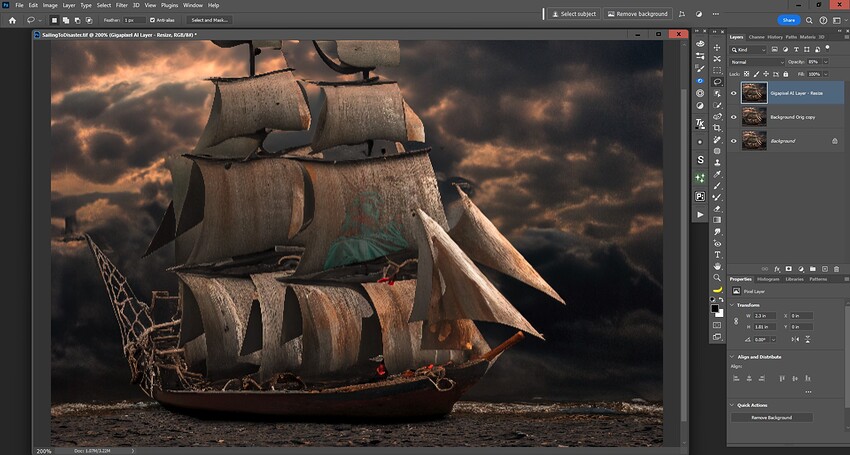Open the TK panel icon
Image resolution: width=850 pixels, height=455 pixels.
(x=700, y=124)
